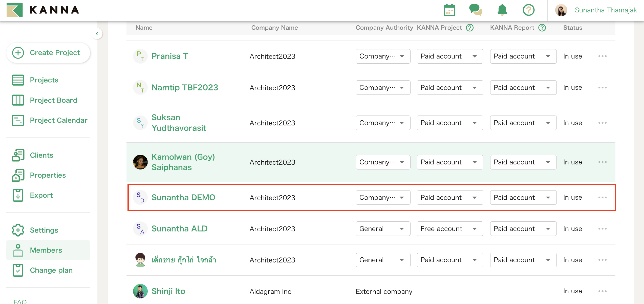The height and width of the screenshot is (304, 644).
Task: Click the KANNA logo icon
Action: click(14, 10)
